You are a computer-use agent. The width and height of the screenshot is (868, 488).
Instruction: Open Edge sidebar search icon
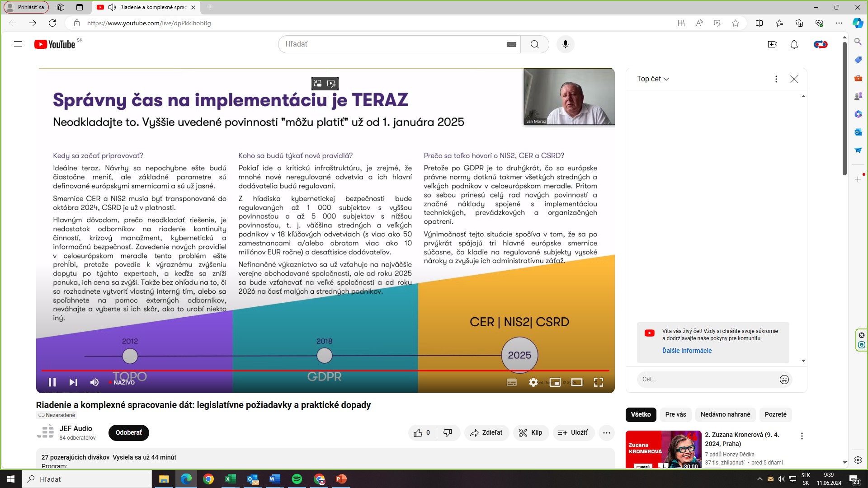[x=858, y=42]
